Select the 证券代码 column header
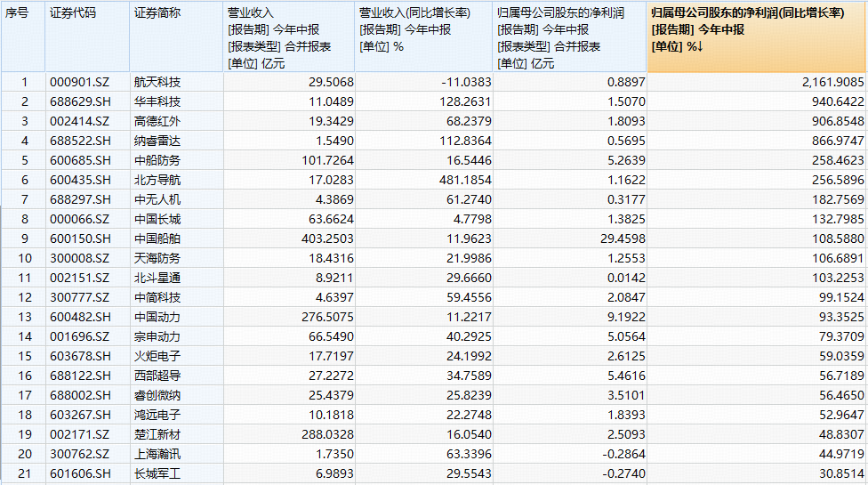 pyautogui.click(x=73, y=13)
